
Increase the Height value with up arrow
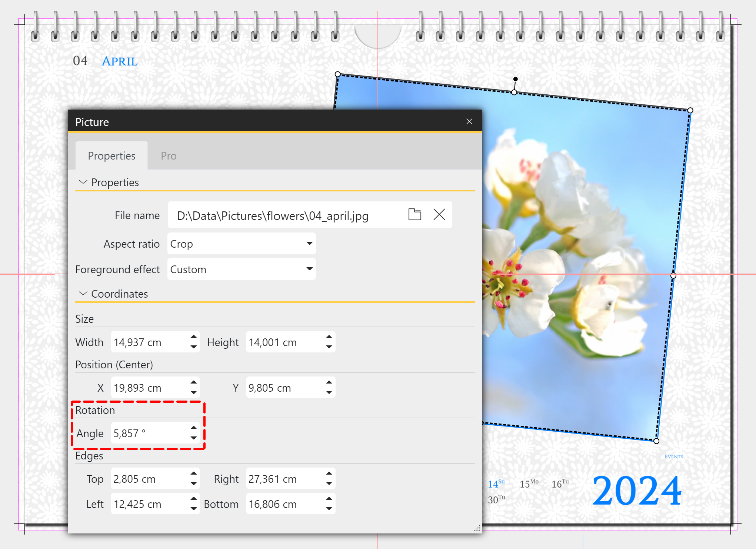click(x=329, y=337)
